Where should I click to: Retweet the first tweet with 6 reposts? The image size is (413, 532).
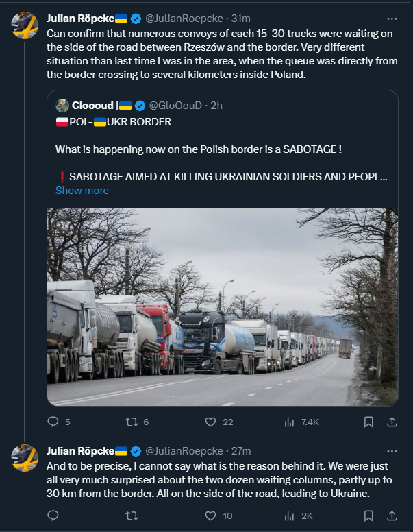coord(132,422)
